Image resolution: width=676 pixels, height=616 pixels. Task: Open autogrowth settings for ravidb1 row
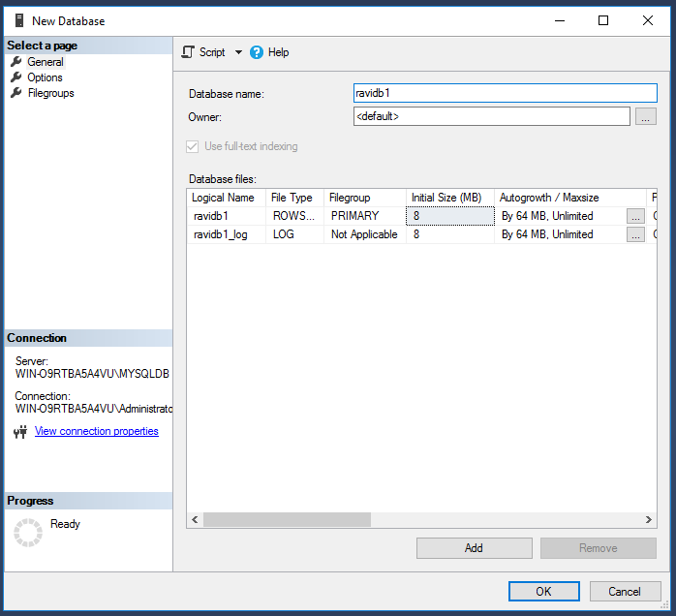(x=635, y=216)
